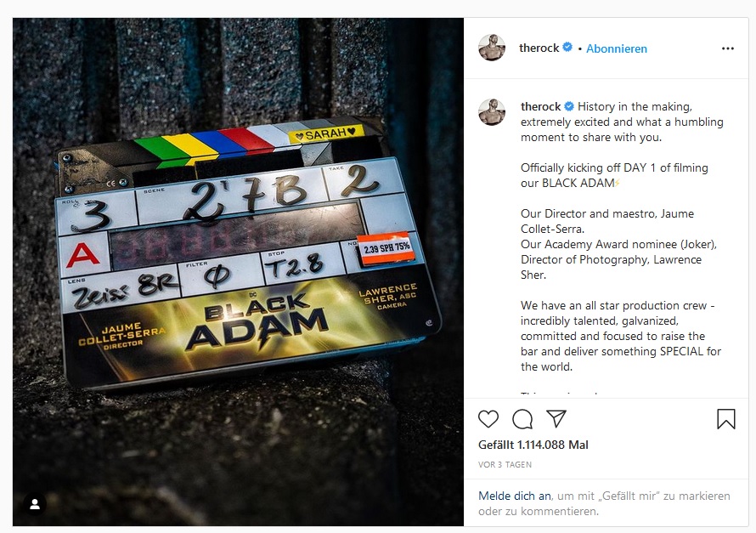This screenshot has width=756, height=533.
Task: Open the three-dot more options menu
Action: tap(728, 48)
